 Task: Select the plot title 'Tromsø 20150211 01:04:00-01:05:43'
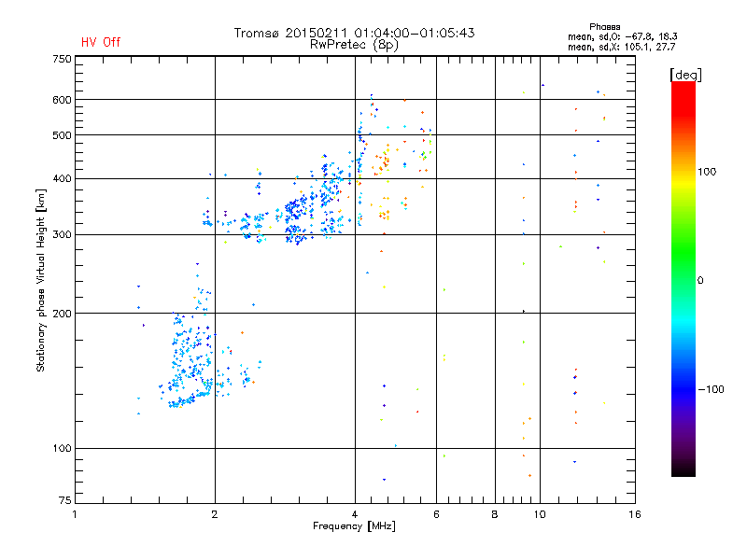(x=354, y=33)
